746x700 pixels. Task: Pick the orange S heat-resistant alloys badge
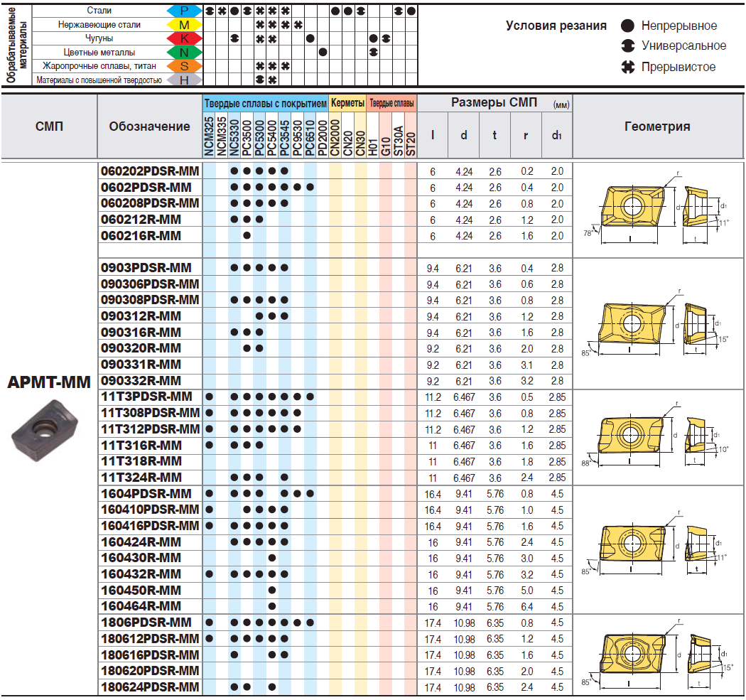(x=183, y=66)
